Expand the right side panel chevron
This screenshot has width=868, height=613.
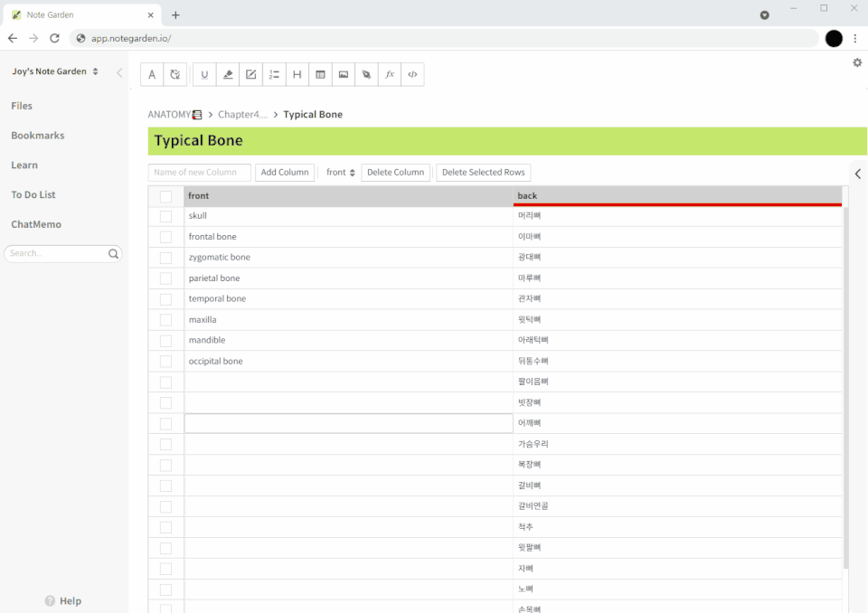point(857,174)
